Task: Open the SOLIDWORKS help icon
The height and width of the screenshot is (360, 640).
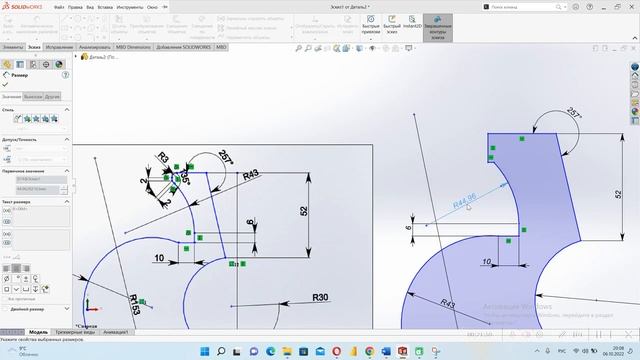Action: pos(589,7)
